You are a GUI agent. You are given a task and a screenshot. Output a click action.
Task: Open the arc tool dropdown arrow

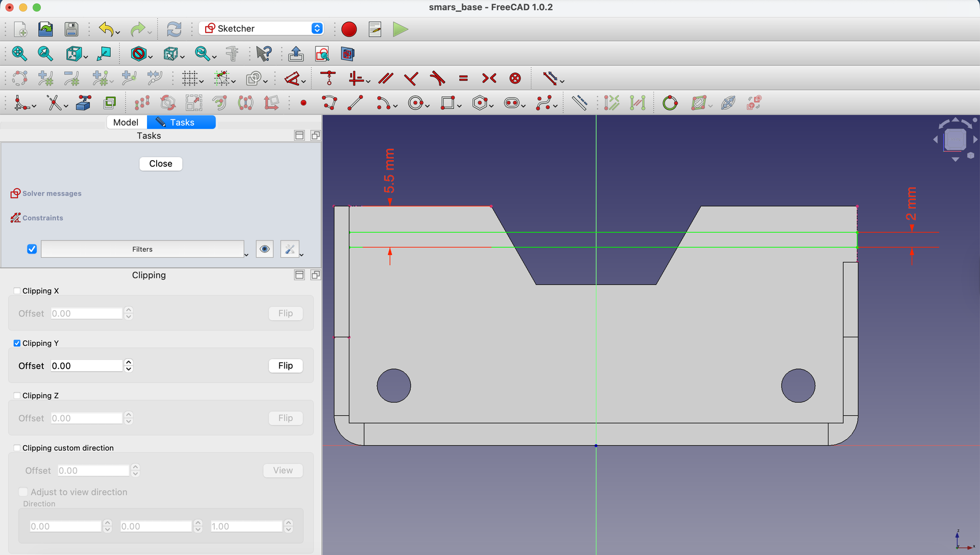tap(396, 106)
